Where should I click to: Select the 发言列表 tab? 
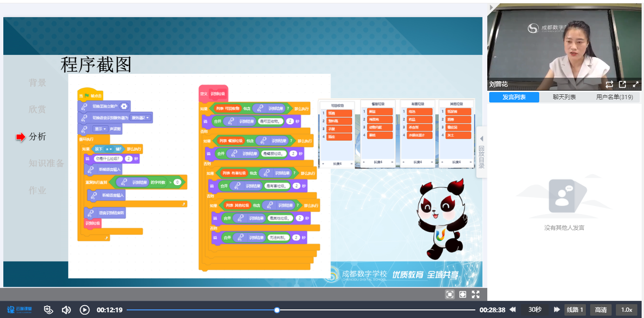(x=514, y=97)
